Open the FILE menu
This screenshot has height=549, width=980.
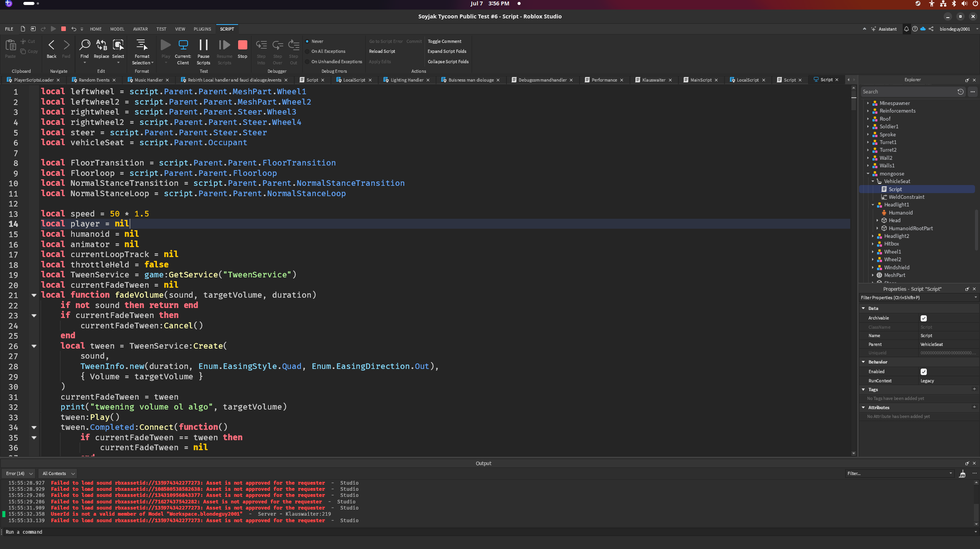tap(9, 29)
